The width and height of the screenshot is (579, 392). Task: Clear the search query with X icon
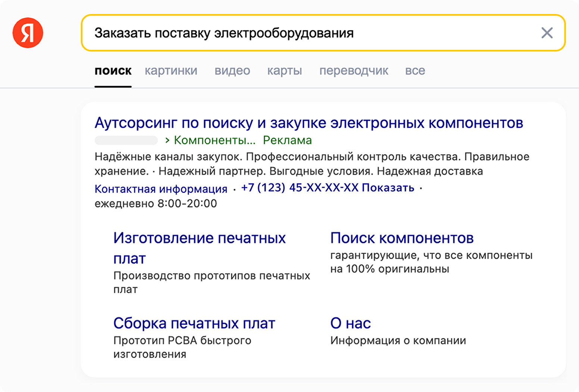tap(547, 33)
